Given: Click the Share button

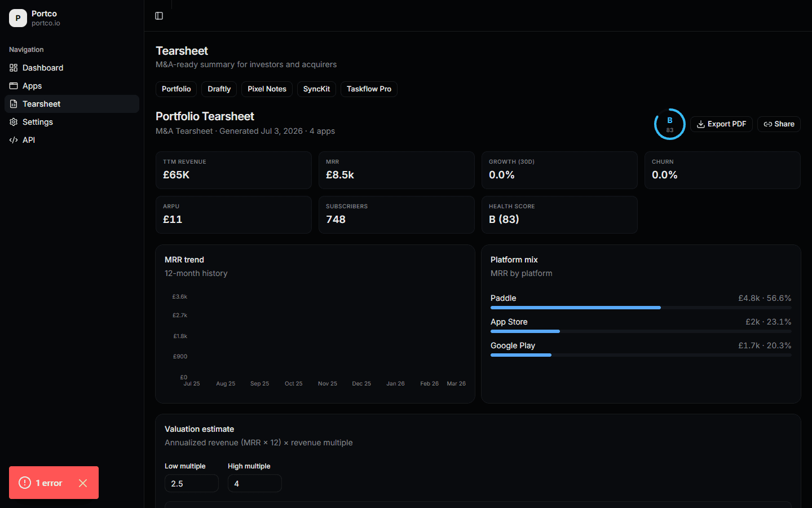Looking at the screenshot, I should coord(779,124).
